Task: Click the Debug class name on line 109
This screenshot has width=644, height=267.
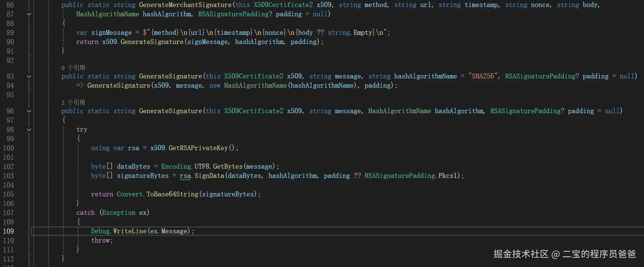Action: coord(100,231)
